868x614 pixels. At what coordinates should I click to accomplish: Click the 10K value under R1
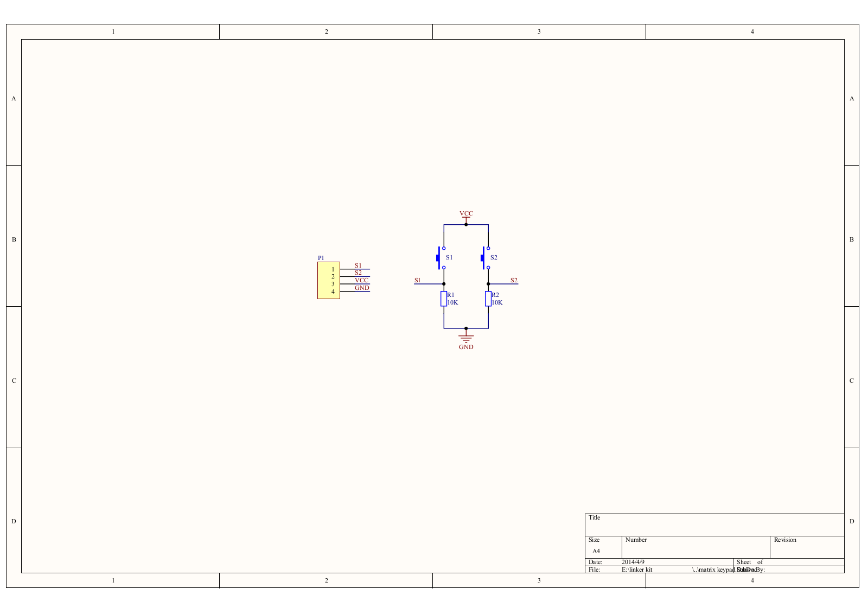click(452, 302)
